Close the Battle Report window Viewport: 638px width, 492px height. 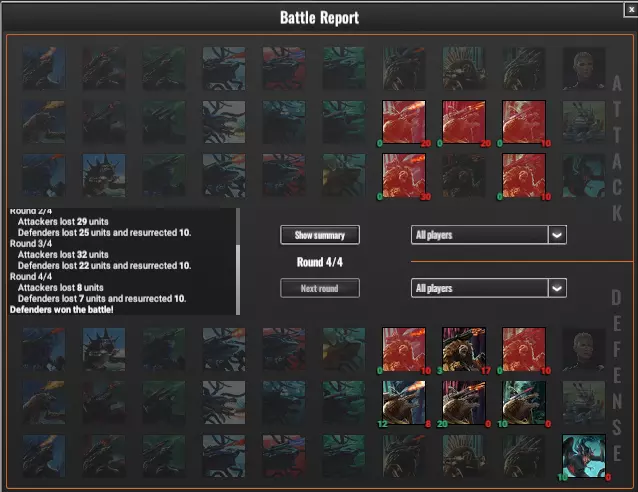click(631, 9)
